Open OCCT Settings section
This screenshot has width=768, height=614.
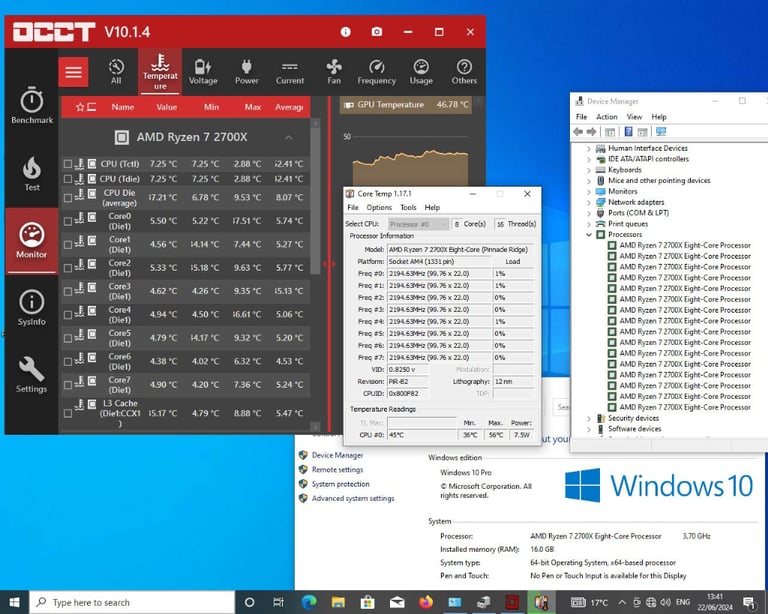pyautogui.click(x=32, y=375)
